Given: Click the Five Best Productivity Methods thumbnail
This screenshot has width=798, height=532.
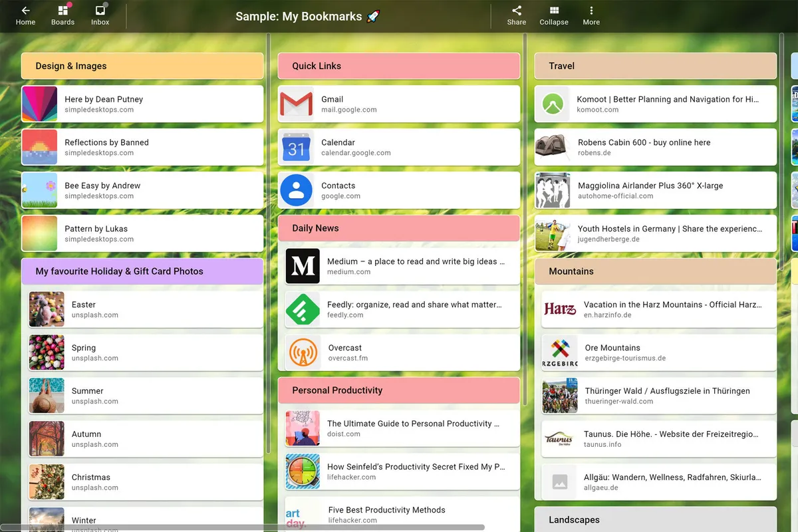Looking at the screenshot, I should [x=303, y=515].
